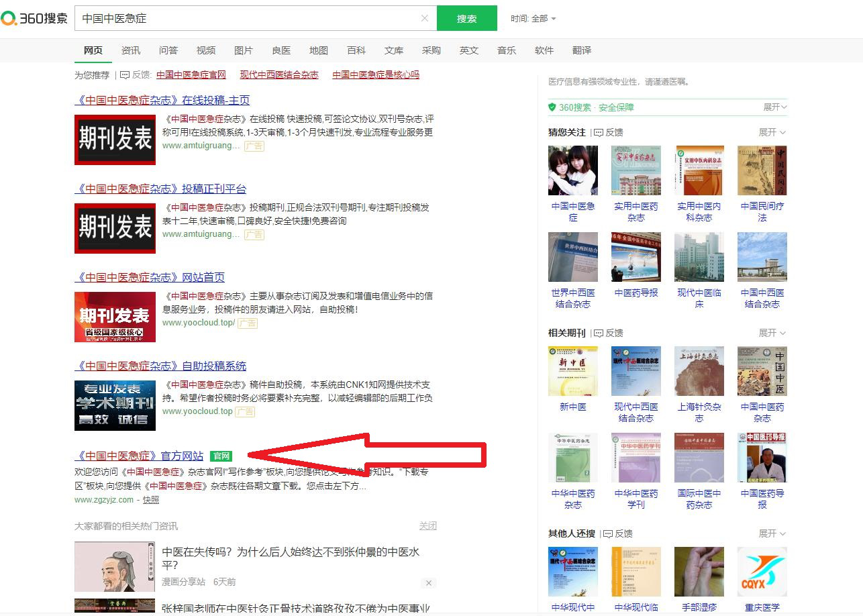
Task: Open the 实用中医药杂志 cover thumbnail
Action: pyautogui.click(x=636, y=170)
